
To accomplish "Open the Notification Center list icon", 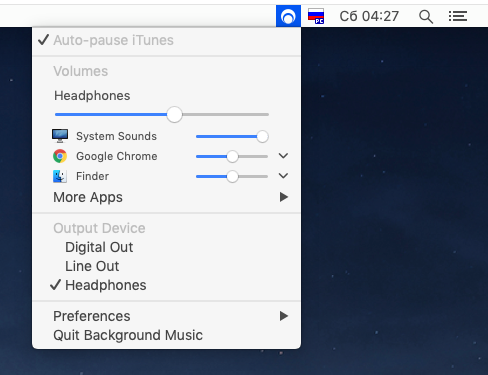I will point(458,16).
